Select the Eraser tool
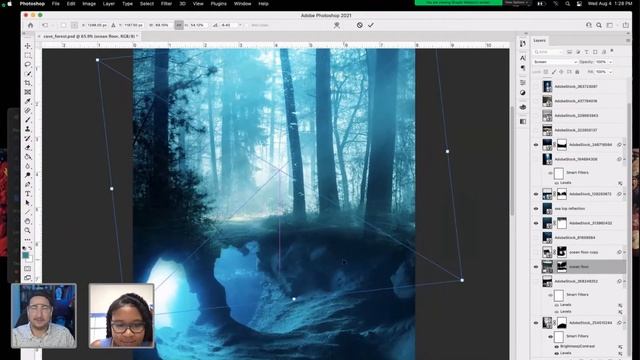 tap(28, 148)
